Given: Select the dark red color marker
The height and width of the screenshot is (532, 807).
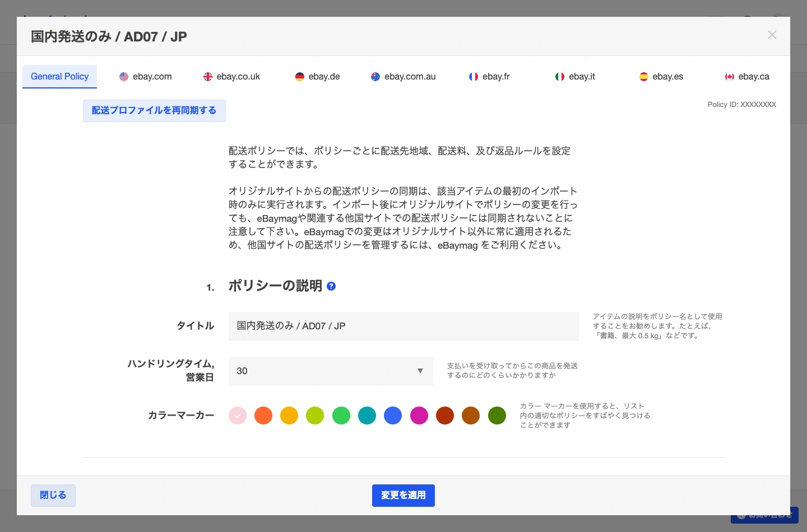Looking at the screenshot, I should (445, 416).
